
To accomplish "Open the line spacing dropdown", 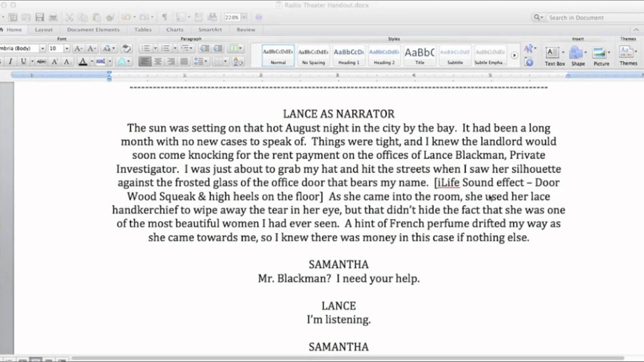I will [x=201, y=61].
